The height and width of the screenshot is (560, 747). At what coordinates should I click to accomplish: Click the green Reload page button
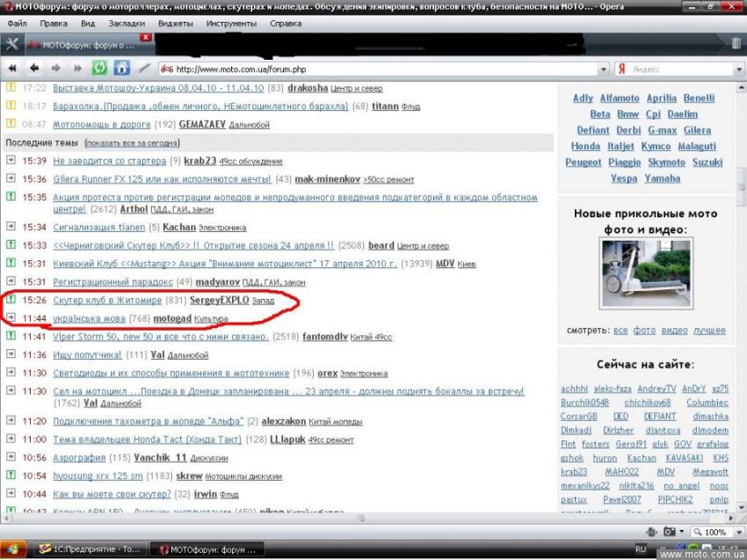click(99, 68)
